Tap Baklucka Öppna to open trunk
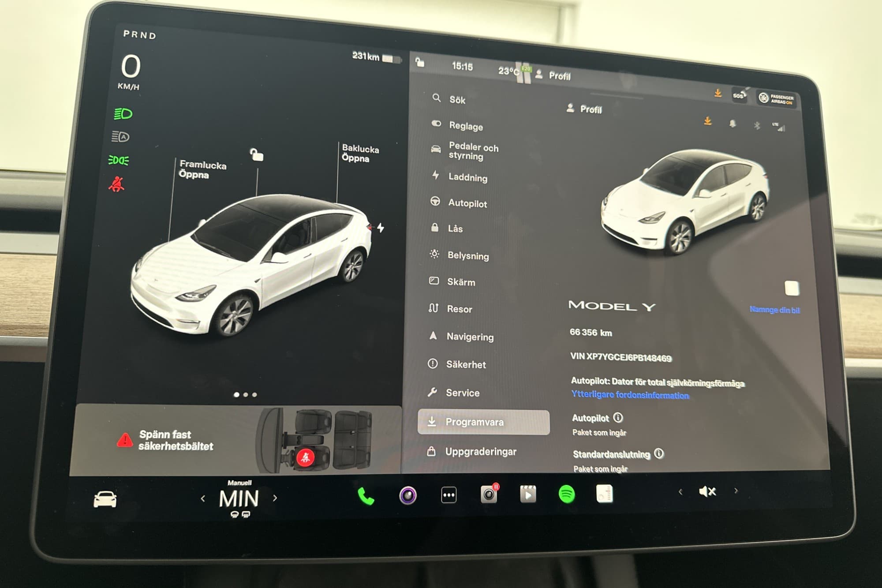 coord(360,153)
